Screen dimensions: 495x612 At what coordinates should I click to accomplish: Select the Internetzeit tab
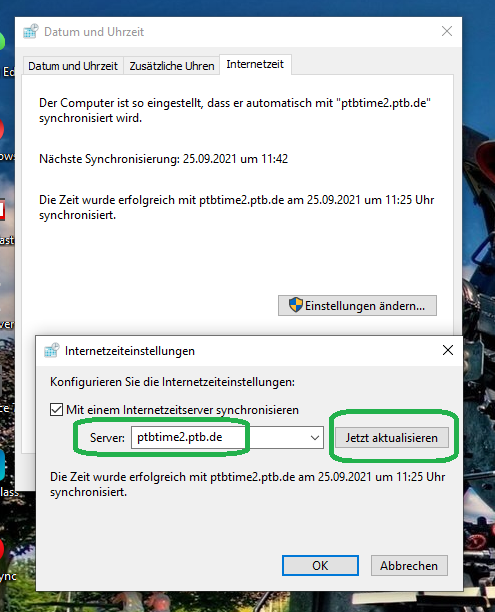tap(255, 64)
